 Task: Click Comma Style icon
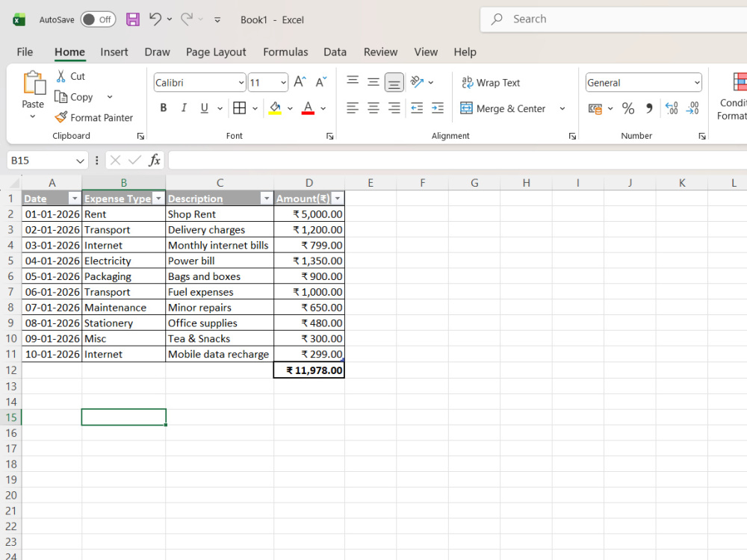click(x=649, y=108)
